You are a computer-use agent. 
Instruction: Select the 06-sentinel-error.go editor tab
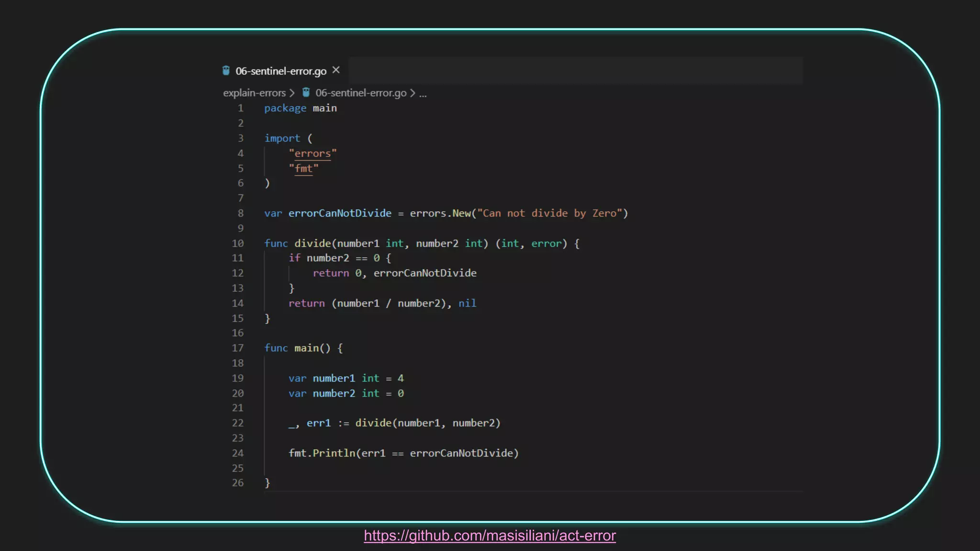[281, 71]
